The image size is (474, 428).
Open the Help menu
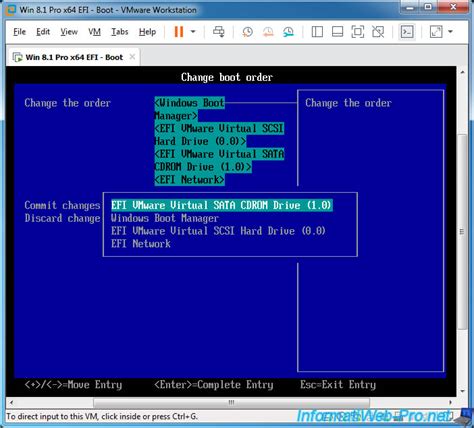(147, 32)
